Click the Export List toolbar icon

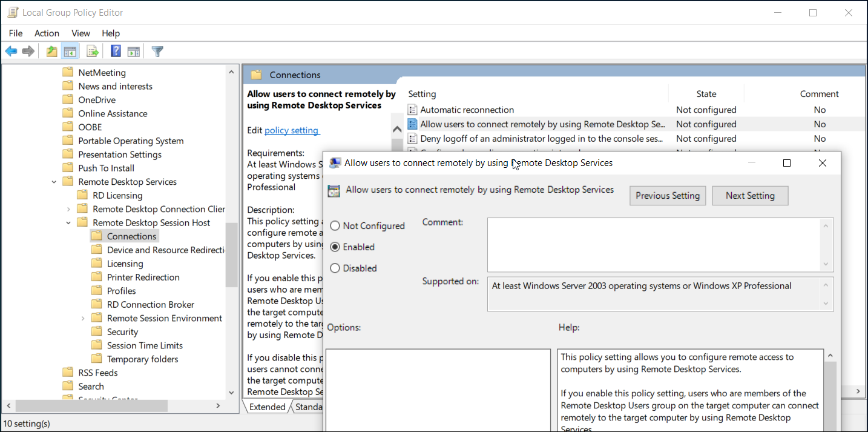[93, 52]
